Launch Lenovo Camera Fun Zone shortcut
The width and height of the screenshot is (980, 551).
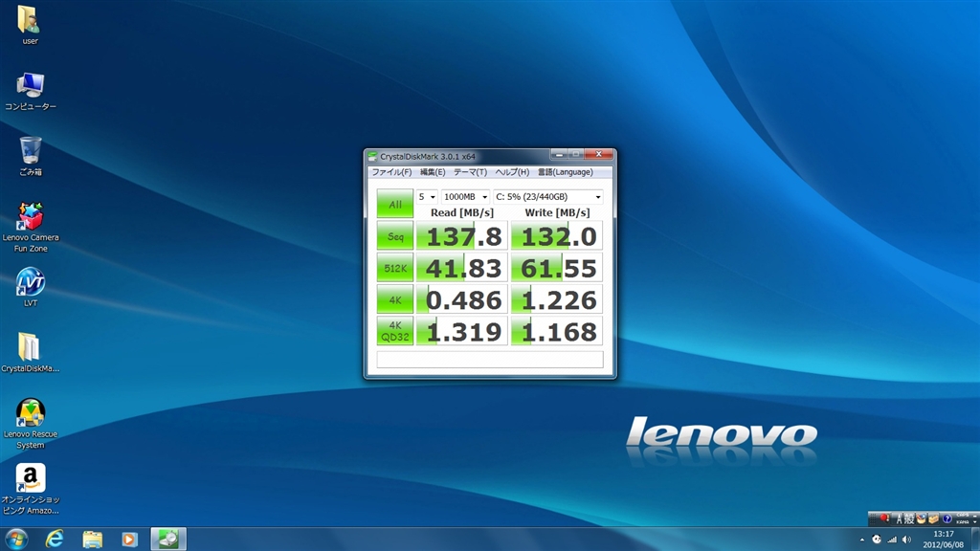point(30,228)
